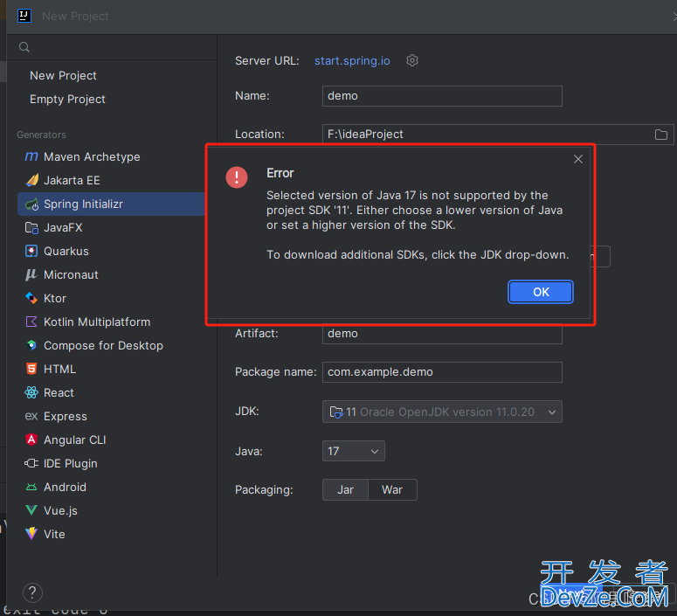Open the Java version 17 drop-down
677x616 pixels.
tap(354, 451)
